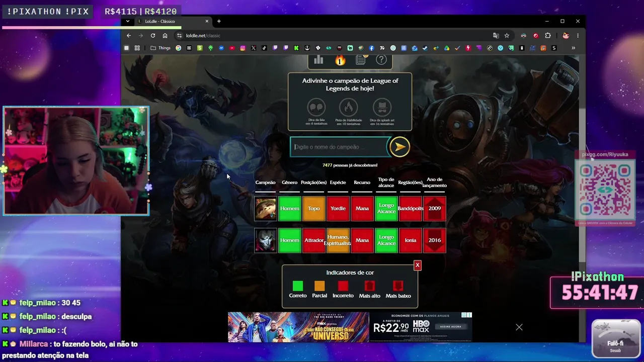Show all bookmarks with the double chevron

[573, 48]
